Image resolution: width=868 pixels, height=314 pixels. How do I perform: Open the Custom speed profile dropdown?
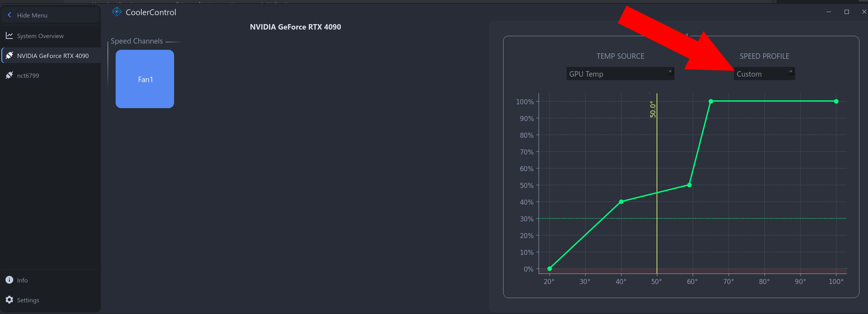(764, 74)
